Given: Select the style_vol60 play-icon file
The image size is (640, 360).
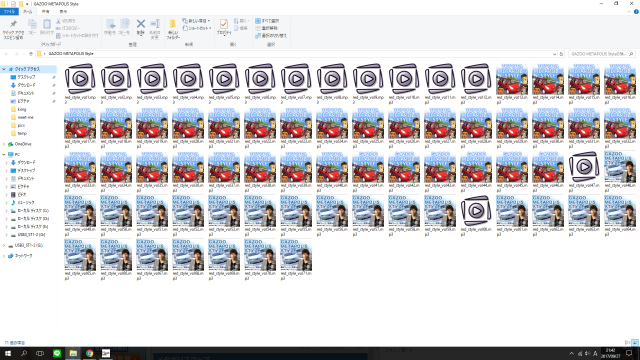Looking at the screenshot, I should tap(476, 216).
